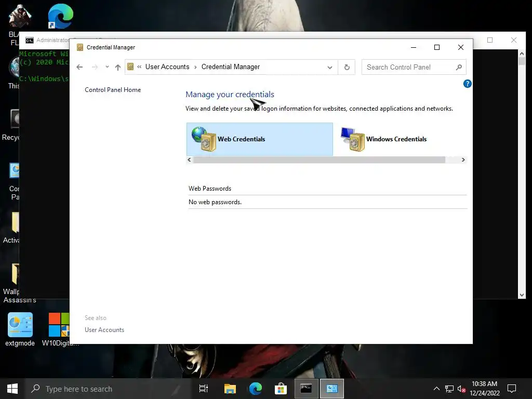This screenshot has height=399, width=532.
Task: Click the address bar vault location icon
Action: click(130, 67)
